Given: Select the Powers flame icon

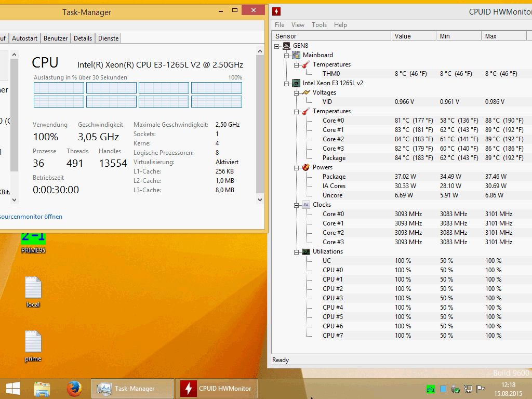Looking at the screenshot, I should point(306,167).
